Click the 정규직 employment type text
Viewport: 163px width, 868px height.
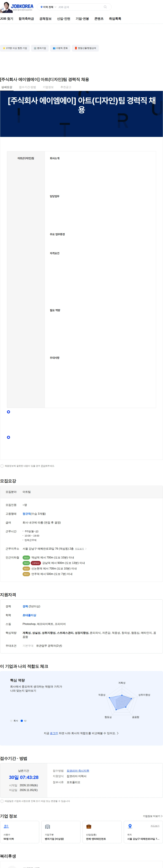tap(26, 514)
